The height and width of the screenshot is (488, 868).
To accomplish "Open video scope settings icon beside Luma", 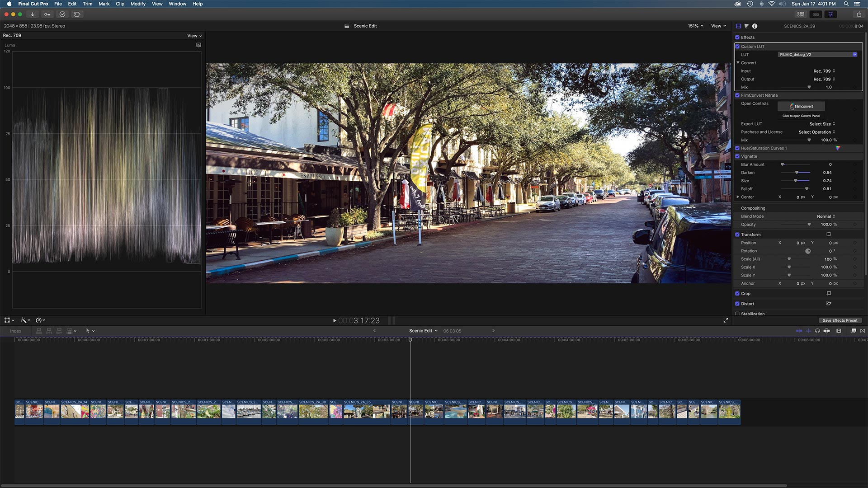I will click(198, 45).
